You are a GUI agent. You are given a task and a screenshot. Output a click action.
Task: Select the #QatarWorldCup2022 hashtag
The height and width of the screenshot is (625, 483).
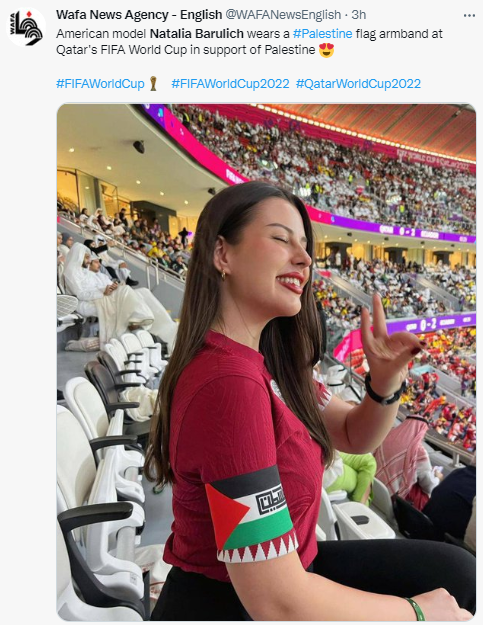click(x=358, y=84)
